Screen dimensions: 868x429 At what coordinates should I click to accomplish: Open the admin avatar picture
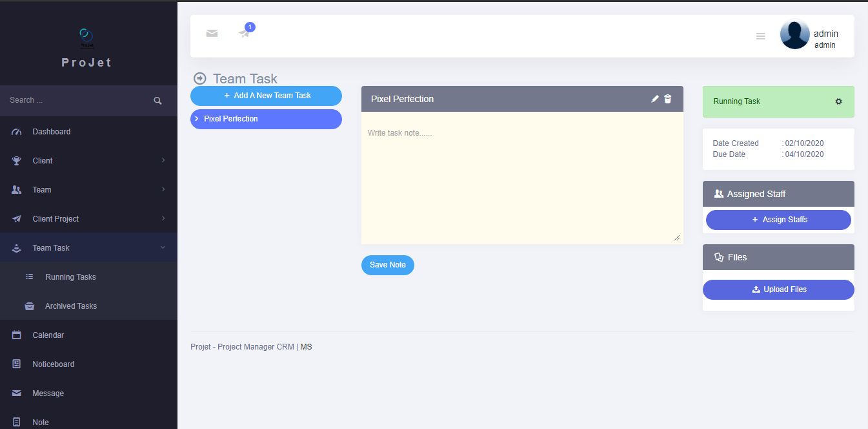pyautogui.click(x=794, y=34)
